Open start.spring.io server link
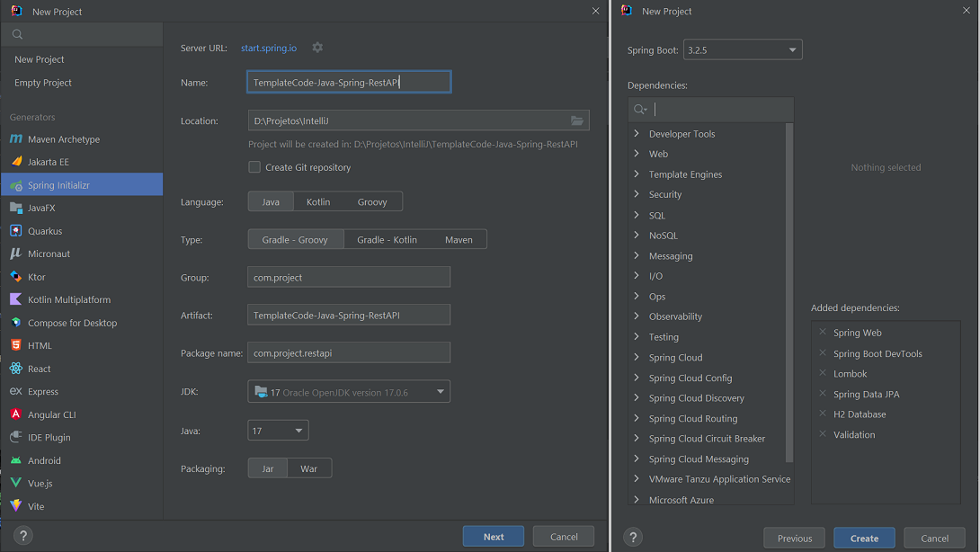This screenshot has width=980, height=552. [x=269, y=48]
